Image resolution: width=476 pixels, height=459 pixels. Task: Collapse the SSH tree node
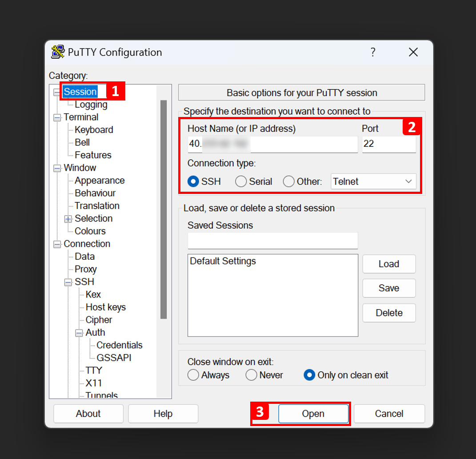coord(68,282)
